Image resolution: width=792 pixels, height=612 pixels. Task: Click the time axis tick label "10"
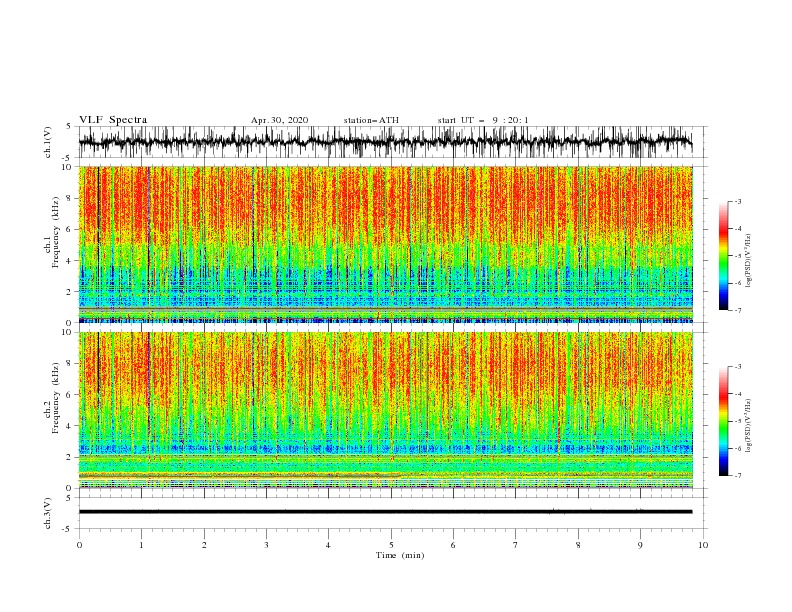pyautogui.click(x=703, y=545)
